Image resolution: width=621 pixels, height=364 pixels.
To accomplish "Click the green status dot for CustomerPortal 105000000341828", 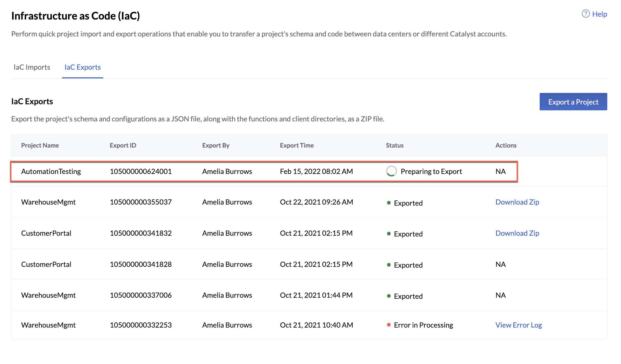I will tap(388, 265).
